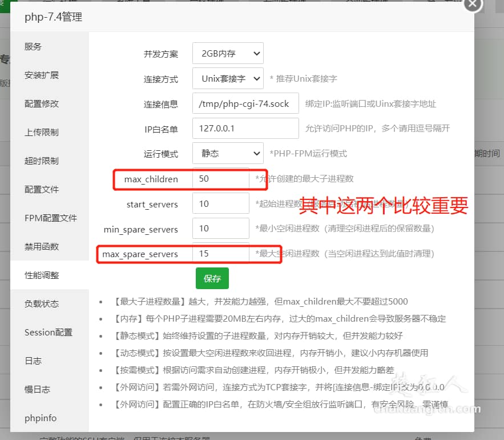Screen dimensions: 504x440
Task: View the 慢日志 page
Action: click(x=37, y=389)
